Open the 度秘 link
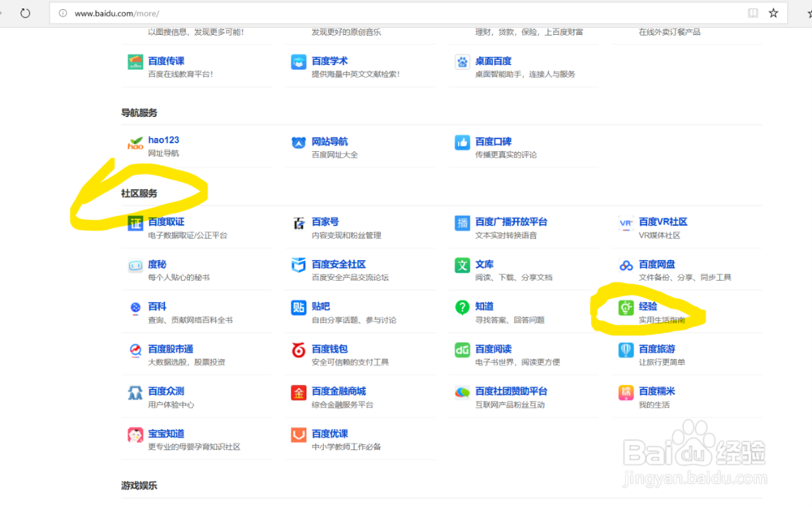The width and height of the screenshot is (812, 506). tap(157, 264)
